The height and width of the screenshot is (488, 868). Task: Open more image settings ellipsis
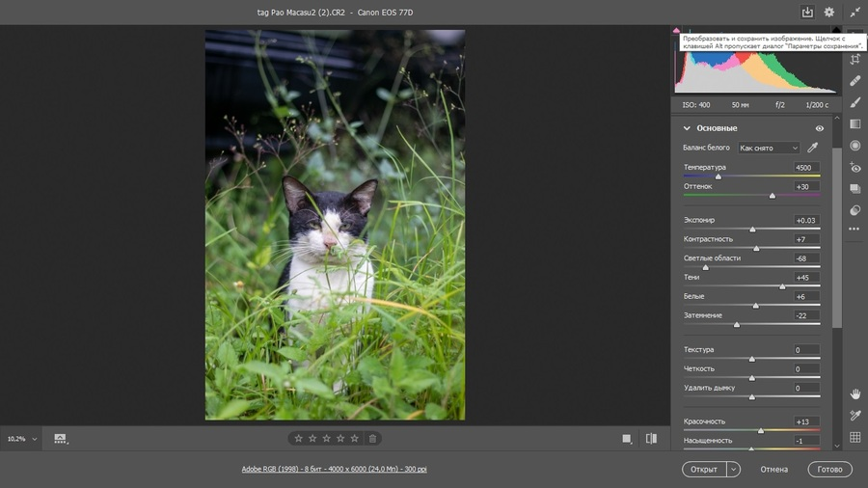854,229
